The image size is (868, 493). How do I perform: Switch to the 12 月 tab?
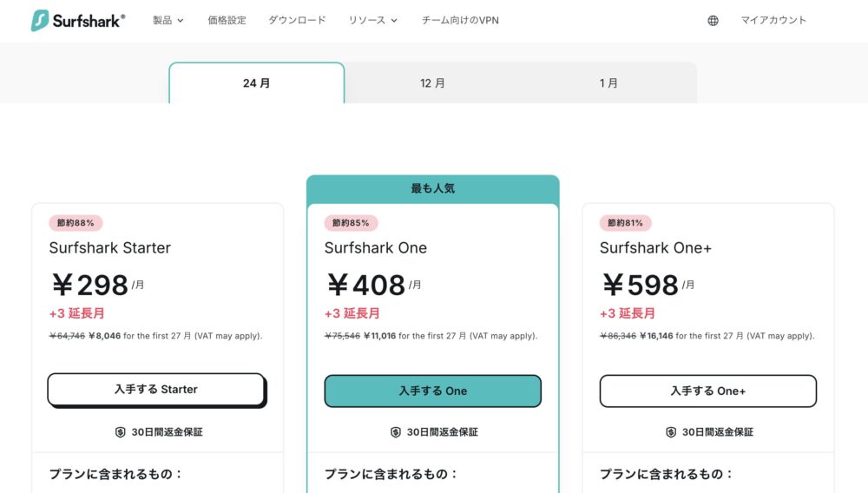click(432, 83)
